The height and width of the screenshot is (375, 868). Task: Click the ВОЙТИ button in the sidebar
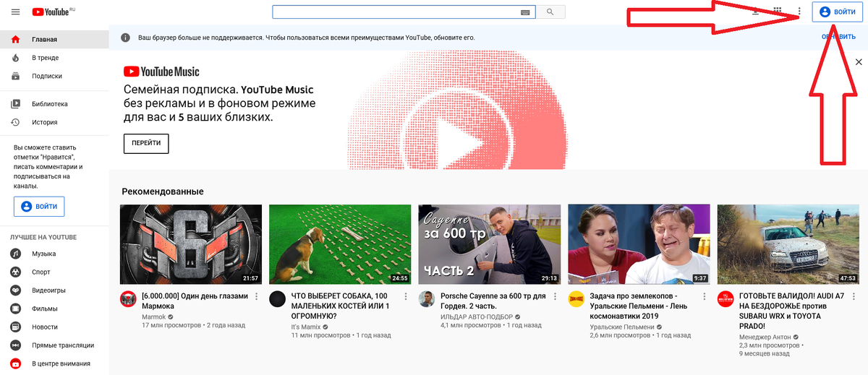(39, 206)
